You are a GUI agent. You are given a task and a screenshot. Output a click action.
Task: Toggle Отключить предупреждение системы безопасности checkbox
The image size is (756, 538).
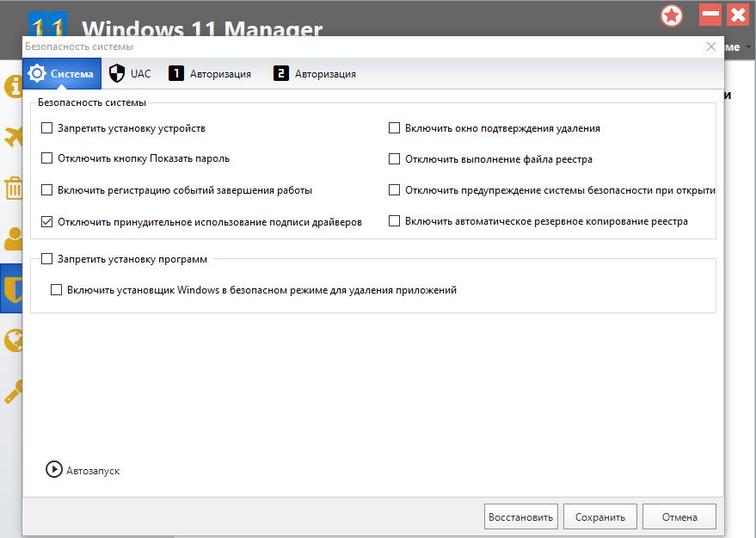[x=395, y=190]
